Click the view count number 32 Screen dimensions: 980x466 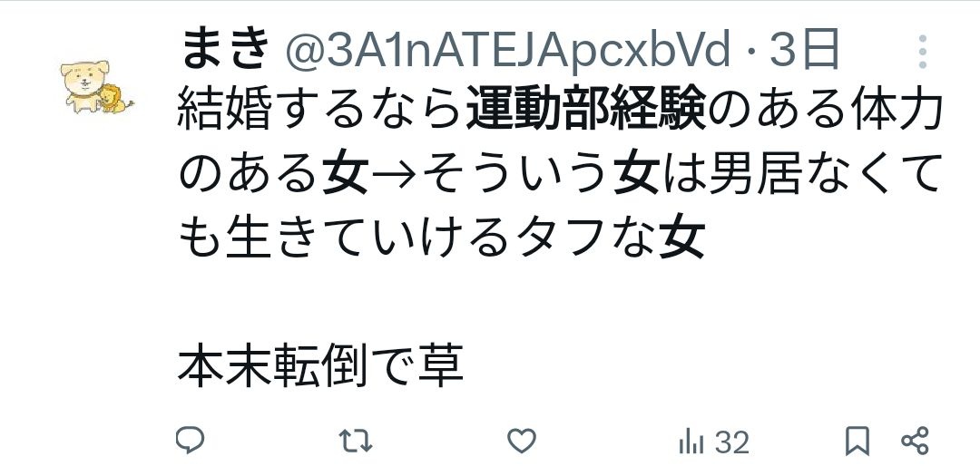pyautogui.click(x=732, y=442)
